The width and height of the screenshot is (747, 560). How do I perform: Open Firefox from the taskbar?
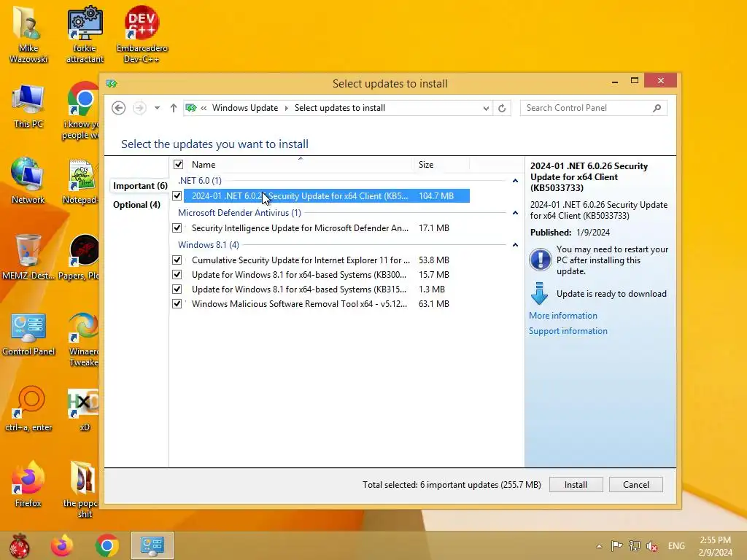(x=62, y=545)
